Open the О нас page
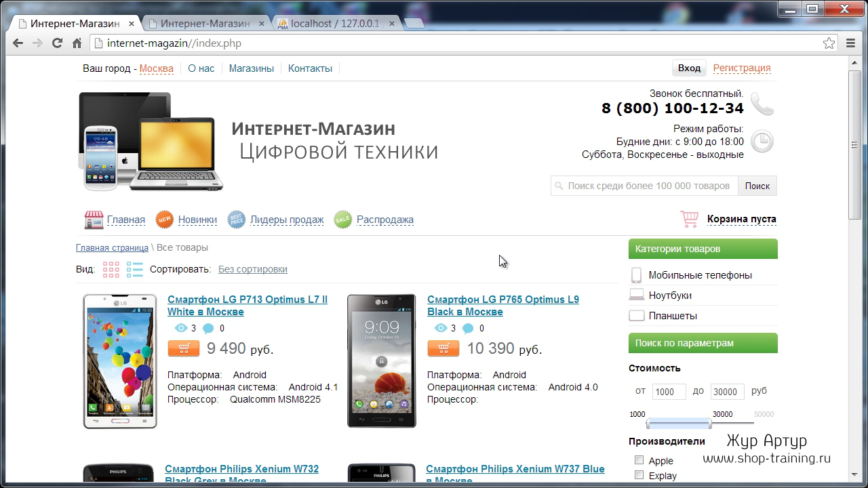Screen dimensions: 868x488 tap(201, 68)
